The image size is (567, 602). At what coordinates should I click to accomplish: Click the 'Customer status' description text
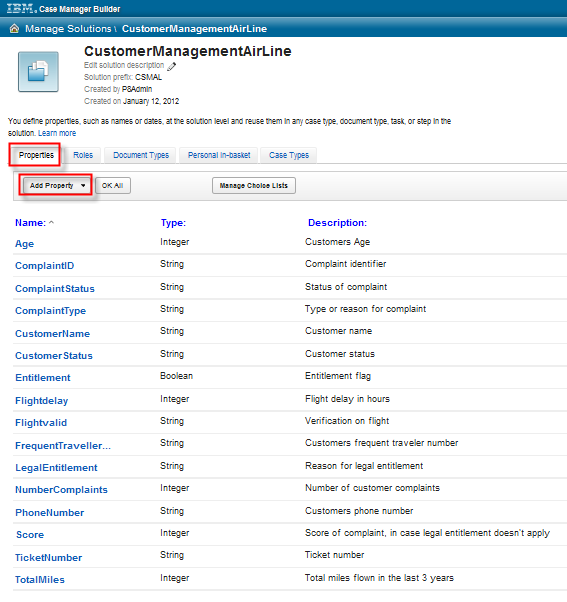pos(340,354)
